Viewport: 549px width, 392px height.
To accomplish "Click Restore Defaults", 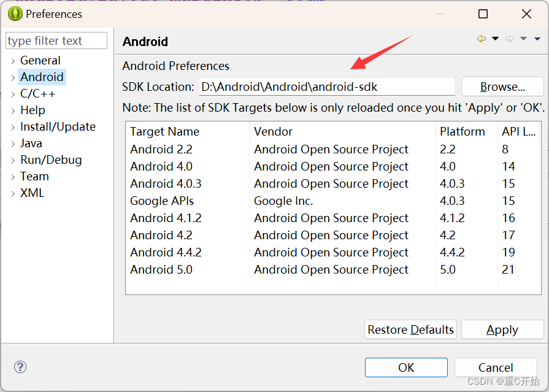I will click(x=410, y=329).
